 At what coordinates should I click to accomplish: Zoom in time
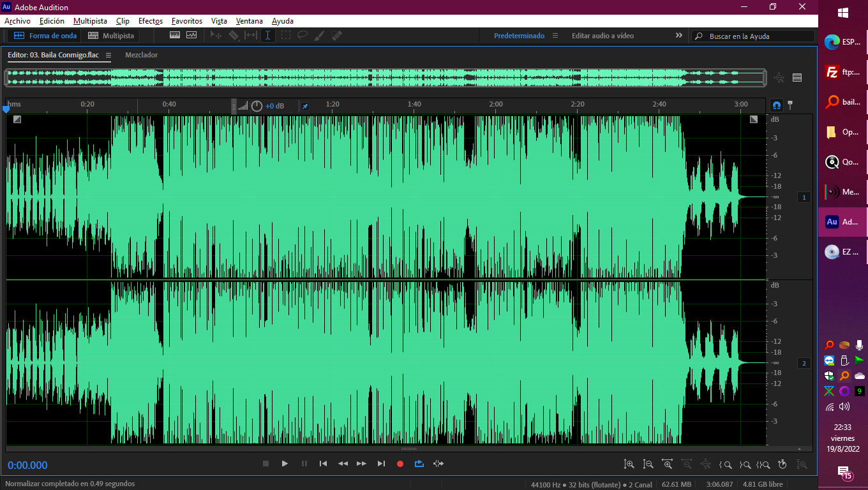(x=668, y=464)
